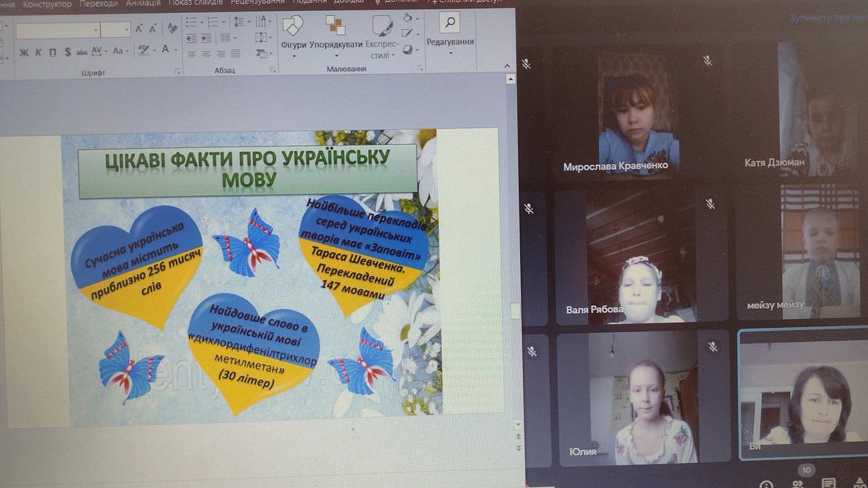Stop presenting via Зупинити презентацію
The image size is (868, 488).
[829, 18]
